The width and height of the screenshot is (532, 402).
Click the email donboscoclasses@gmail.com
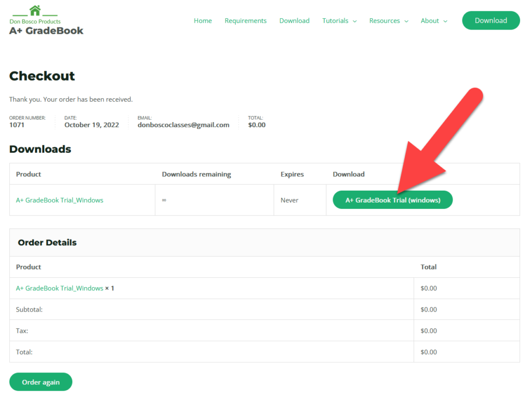click(183, 125)
